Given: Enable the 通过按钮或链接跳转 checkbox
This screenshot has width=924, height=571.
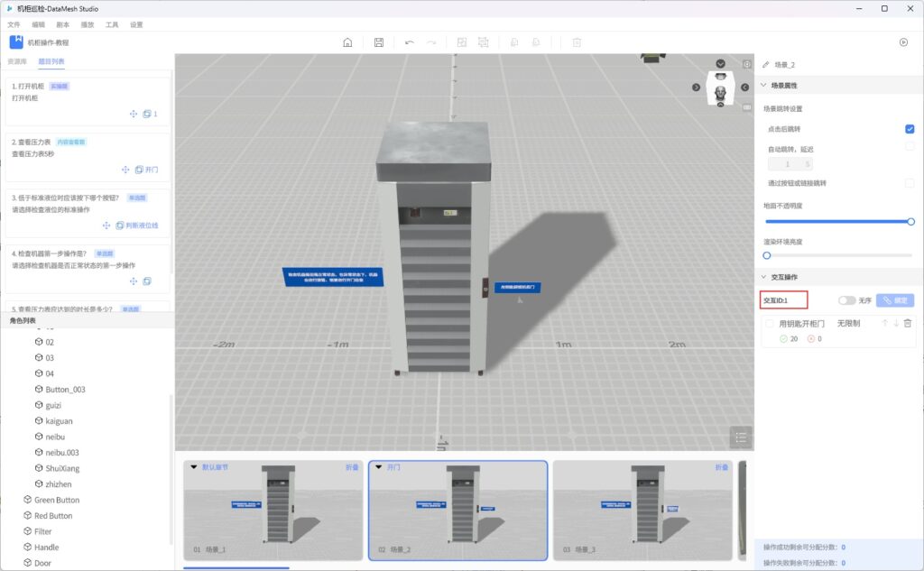Looking at the screenshot, I should coord(910,183).
